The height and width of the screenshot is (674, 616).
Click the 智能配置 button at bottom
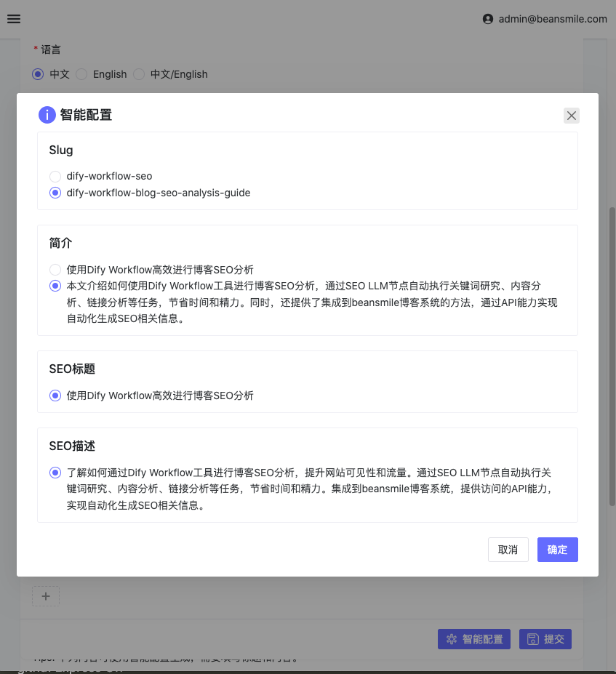click(x=474, y=639)
